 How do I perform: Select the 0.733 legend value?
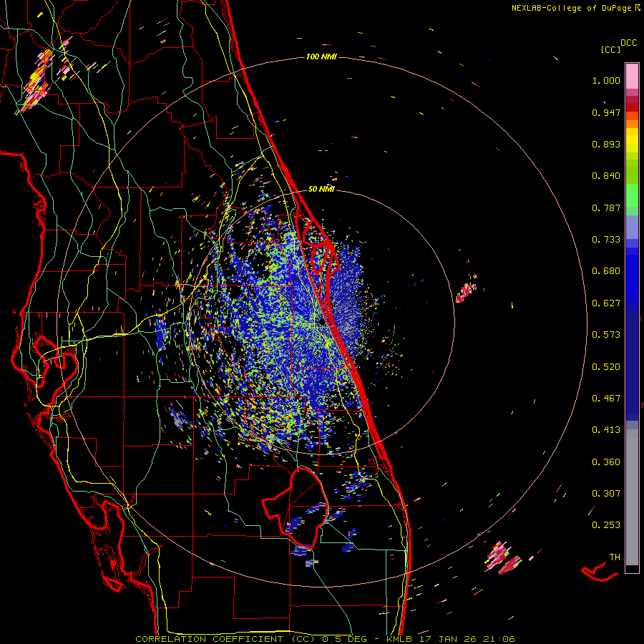606,240
